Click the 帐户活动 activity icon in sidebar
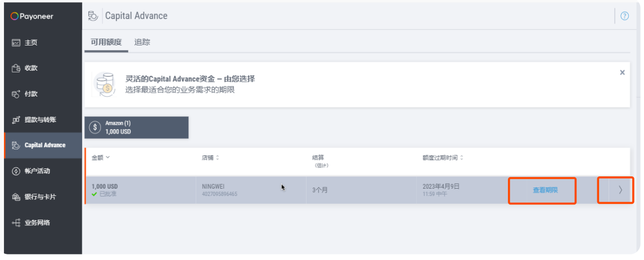The height and width of the screenshot is (260, 644). [x=16, y=171]
